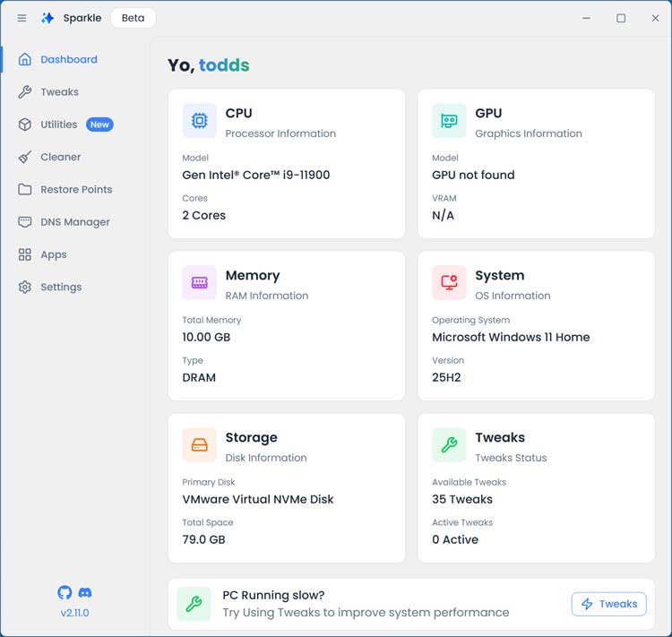This screenshot has height=637, width=672.
Task: Click the 2 Cores value
Action: (204, 215)
